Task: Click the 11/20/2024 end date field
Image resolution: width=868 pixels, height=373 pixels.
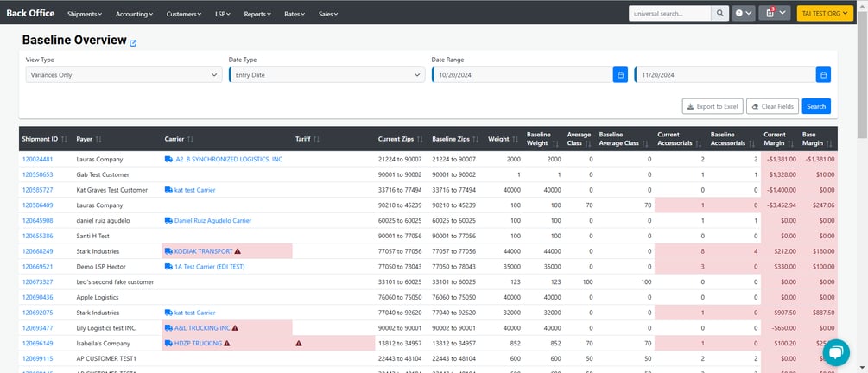Action: click(x=725, y=75)
